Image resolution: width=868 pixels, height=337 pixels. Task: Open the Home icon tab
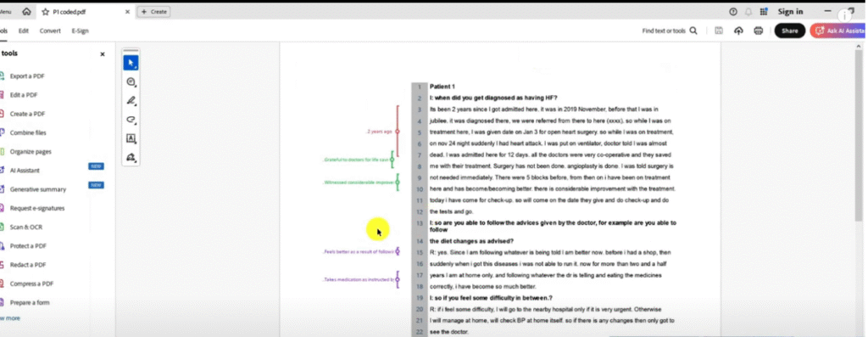coord(26,12)
